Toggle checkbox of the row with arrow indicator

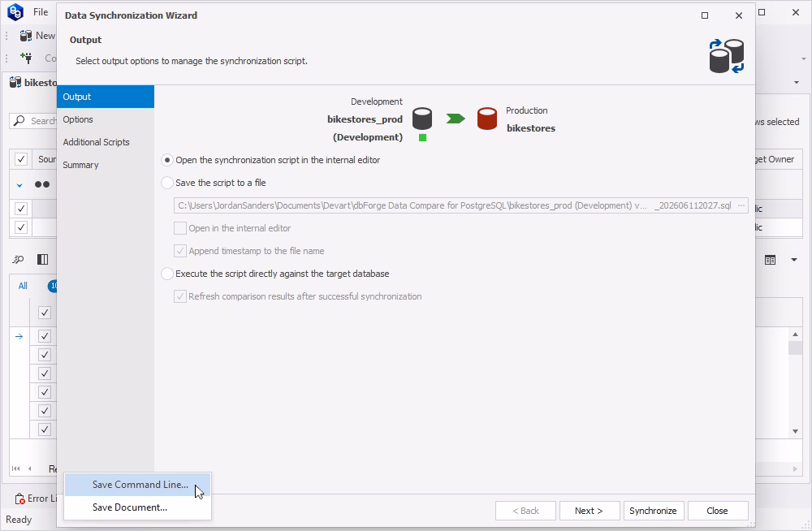pyautogui.click(x=45, y=337)
